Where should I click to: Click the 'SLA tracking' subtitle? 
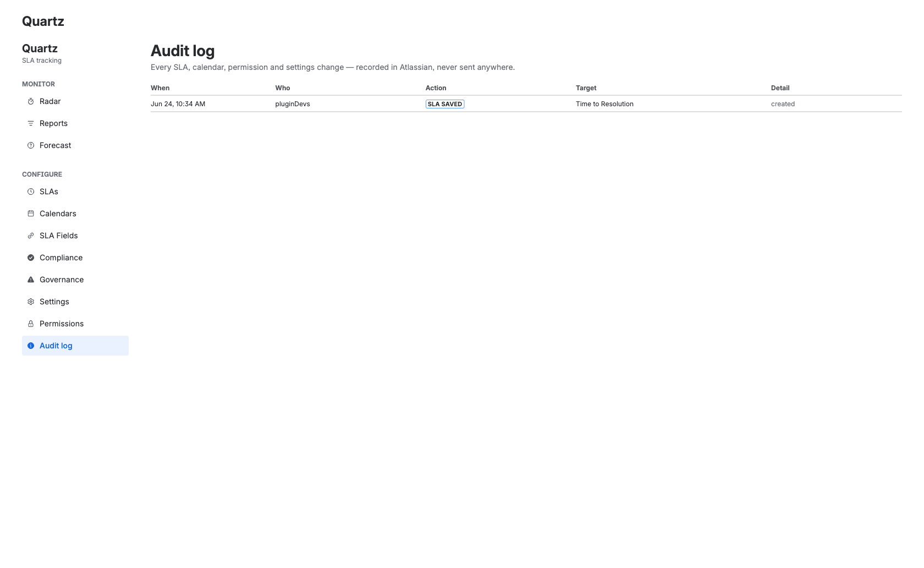42,61
